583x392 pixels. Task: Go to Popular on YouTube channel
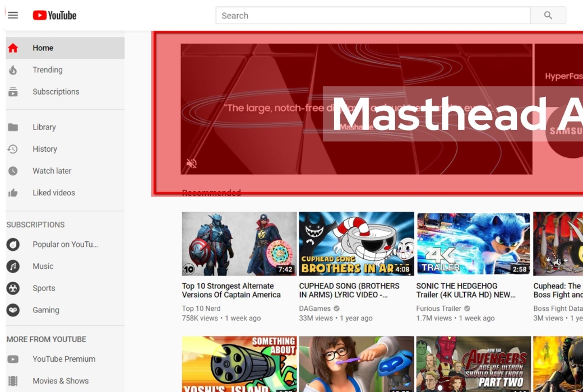65,245
